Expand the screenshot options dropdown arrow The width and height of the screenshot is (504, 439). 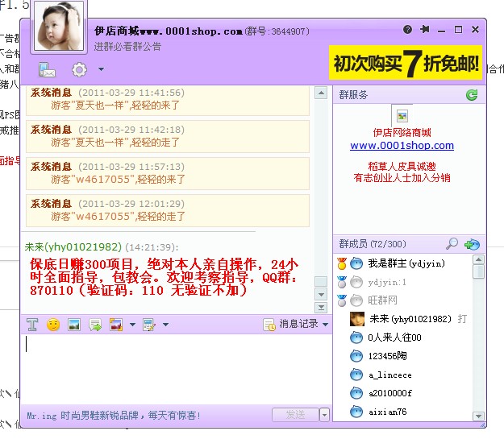(132, 325)
